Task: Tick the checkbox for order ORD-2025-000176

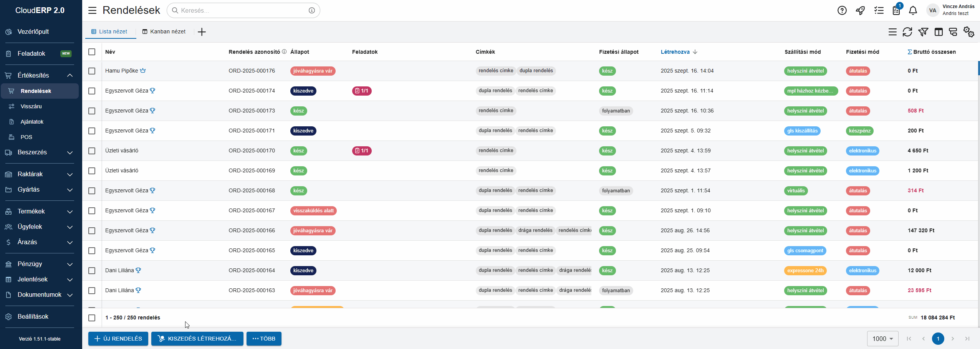Action: (92, 71)
